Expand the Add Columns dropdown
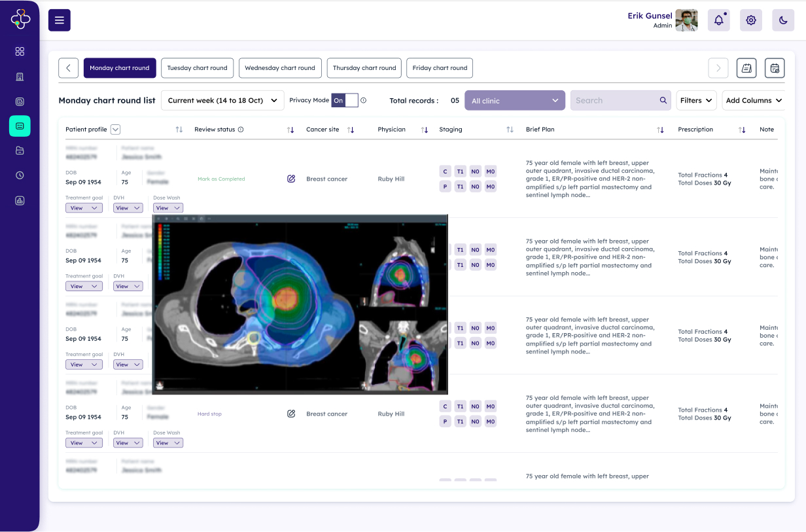Screen dimensions: 806x532 pyautogui.click(x=753, y=101)
